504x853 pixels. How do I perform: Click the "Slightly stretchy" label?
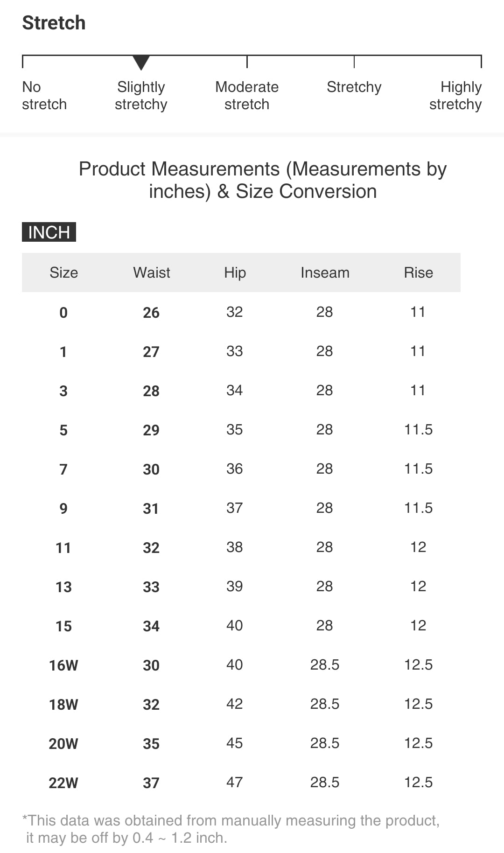coord(141,96)
